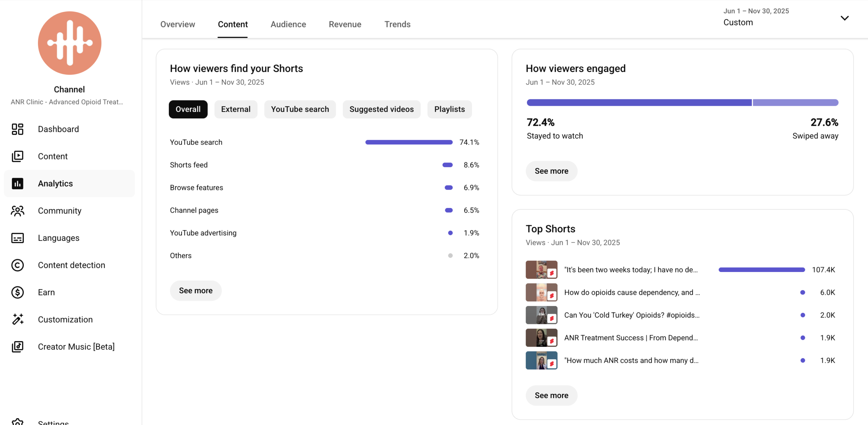868x425 pixels.
Task: Open Creator Music library icon
Action: [17, 346]
